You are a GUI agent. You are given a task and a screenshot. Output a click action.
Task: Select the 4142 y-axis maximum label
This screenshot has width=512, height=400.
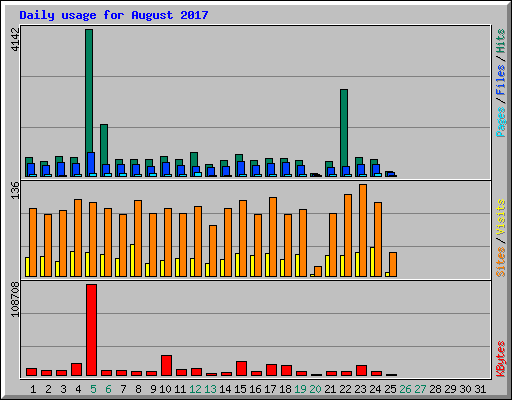[x=15, y=40]
